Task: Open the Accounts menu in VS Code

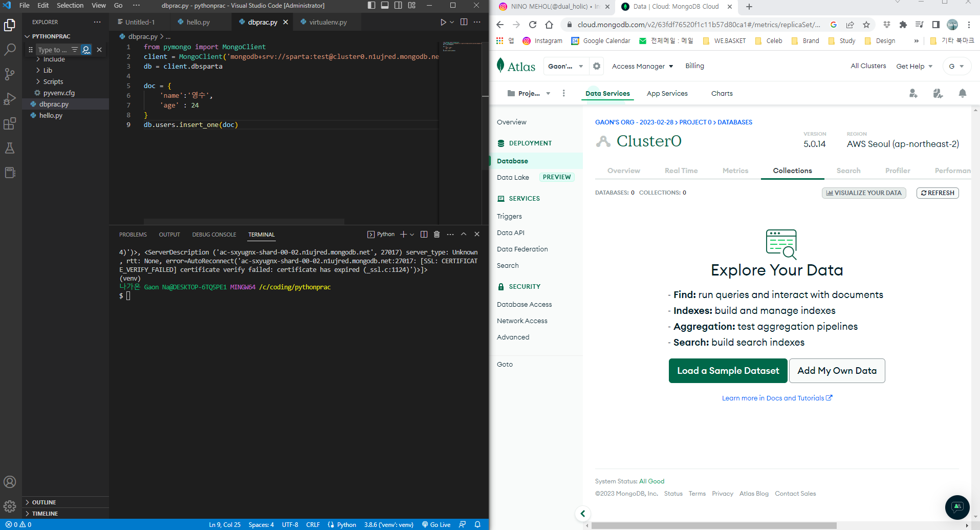Action: click(10, 482)
